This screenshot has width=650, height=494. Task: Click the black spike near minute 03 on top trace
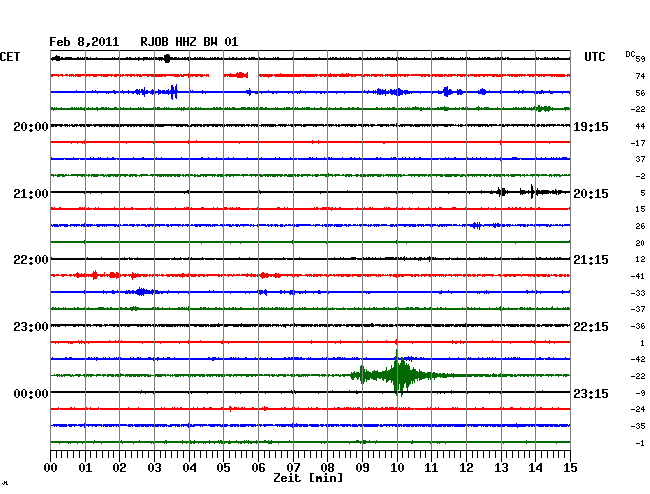point(167,58)
